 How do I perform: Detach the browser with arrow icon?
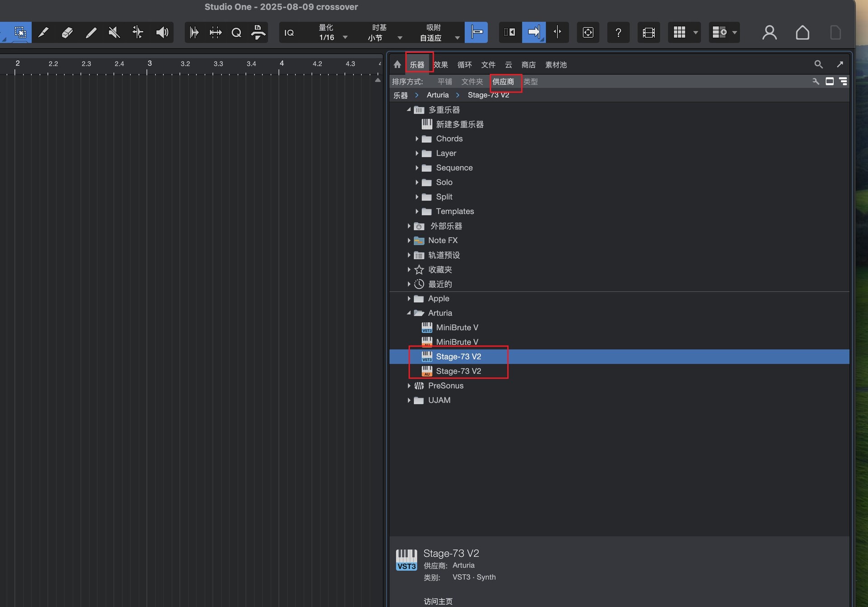click(x=840, y=64)
